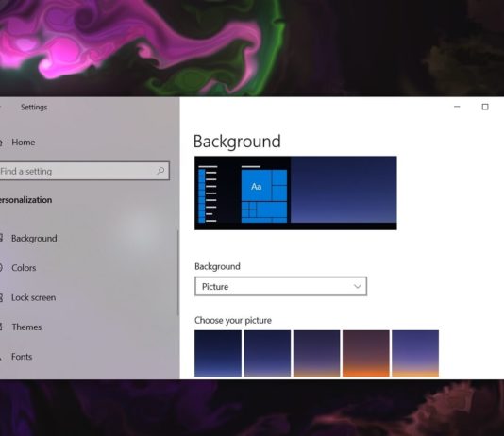
Task: Click the Choose your picture label
Action: 233,320
